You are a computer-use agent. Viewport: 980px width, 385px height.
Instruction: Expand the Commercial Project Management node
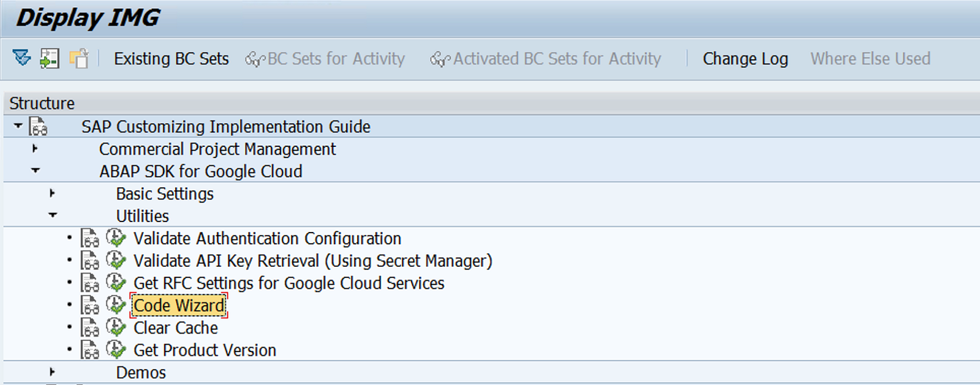click(x=35, y=149)
